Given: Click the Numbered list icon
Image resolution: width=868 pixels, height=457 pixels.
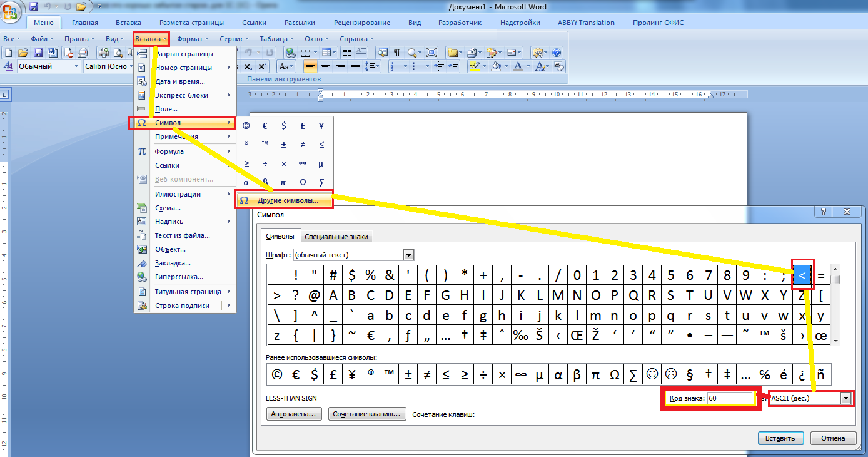Looking at the screenshot, I should [x=396, y=66].
